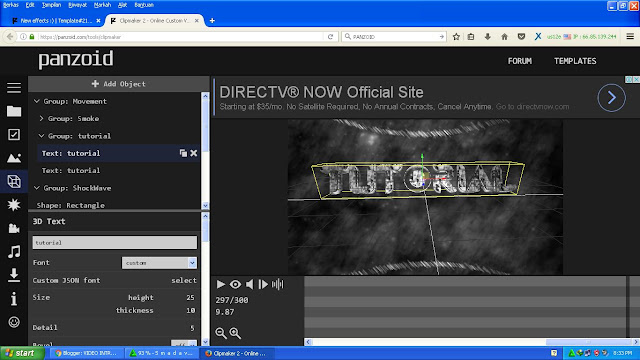Click the download arrow icon in sidebar
Screen dimensions: 640x360
(14, 275)
